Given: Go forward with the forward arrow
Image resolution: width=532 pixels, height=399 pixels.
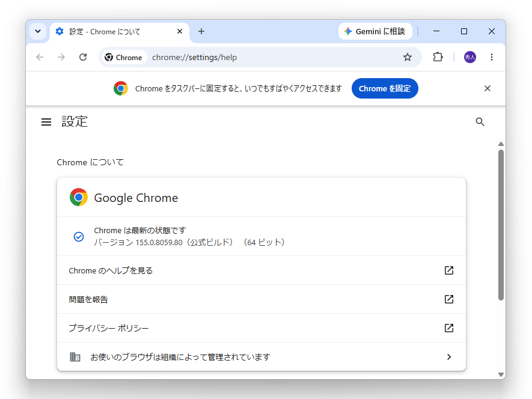Looking at the screenshot, I should point(61,57).
